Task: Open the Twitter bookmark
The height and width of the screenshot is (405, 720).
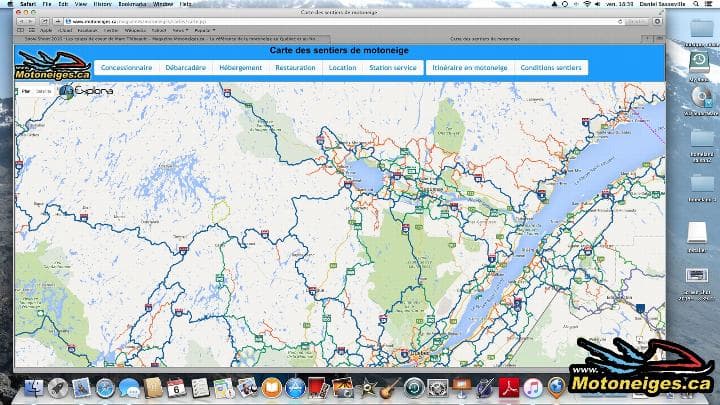Action: 111,30
